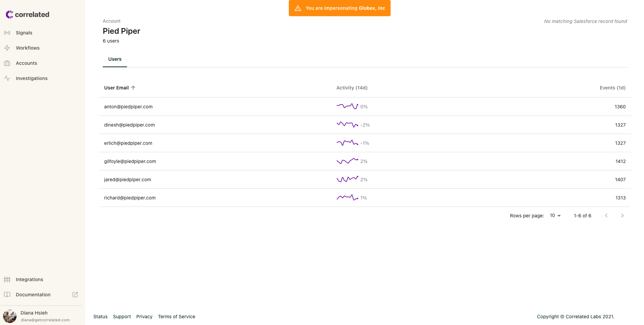Viewport: 644px width, 325px height.
Task: Open Diana Hsieh's user profile name
Action: [34, 313]
